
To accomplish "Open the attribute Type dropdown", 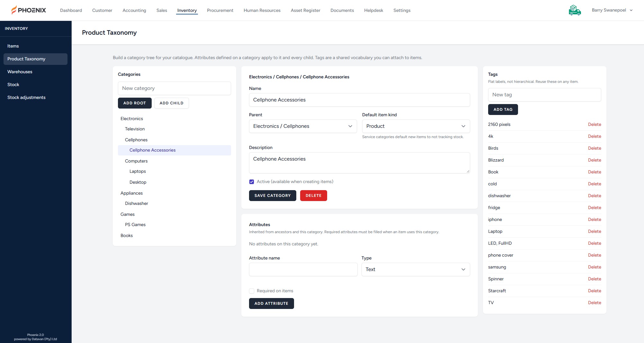I will 416,269.
